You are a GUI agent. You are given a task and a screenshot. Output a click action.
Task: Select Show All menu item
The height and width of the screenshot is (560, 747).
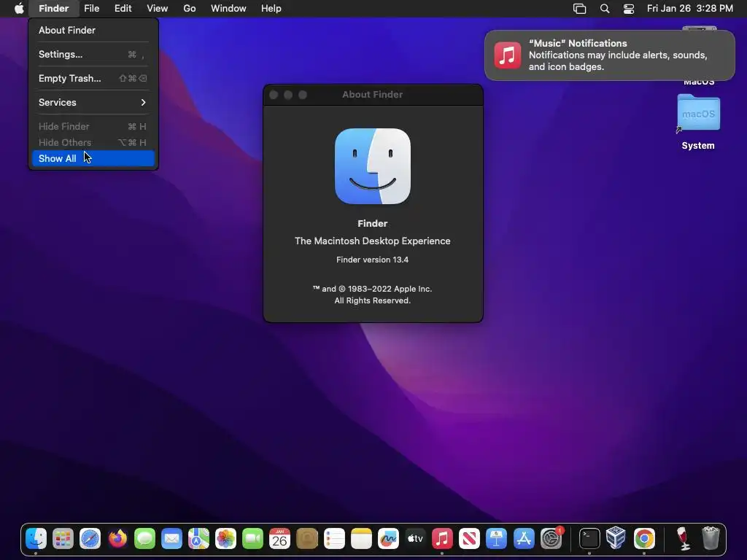[x=93, y=158]
